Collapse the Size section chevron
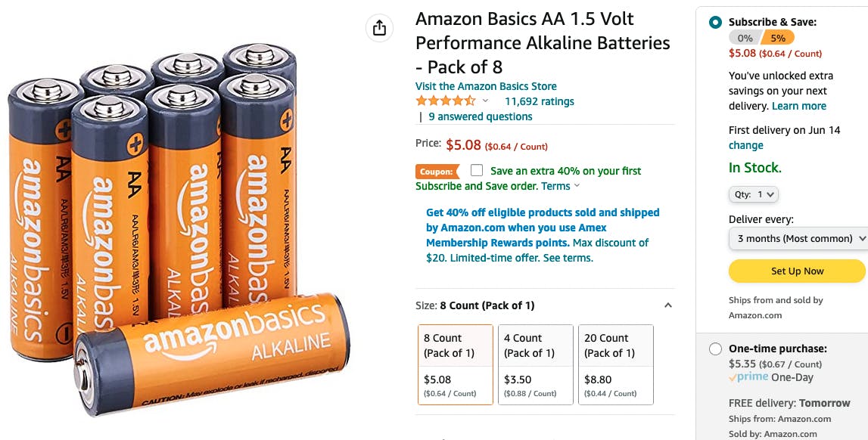 point(667,305)
